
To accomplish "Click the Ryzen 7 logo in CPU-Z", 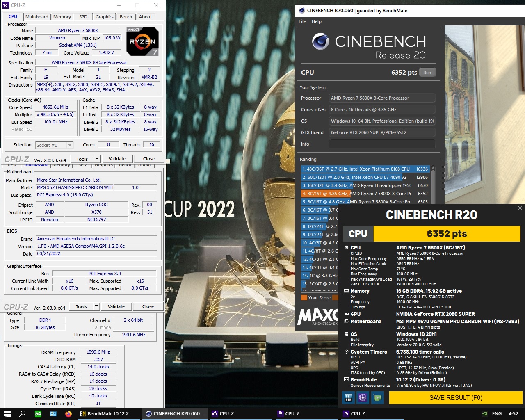I will coord(142,41).
